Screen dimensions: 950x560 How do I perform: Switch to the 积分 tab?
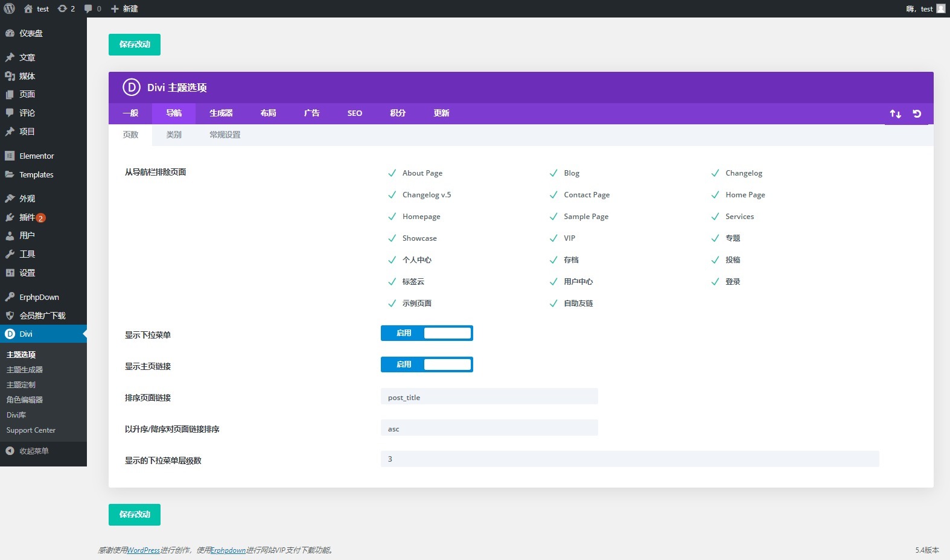[x=398, y=113]
